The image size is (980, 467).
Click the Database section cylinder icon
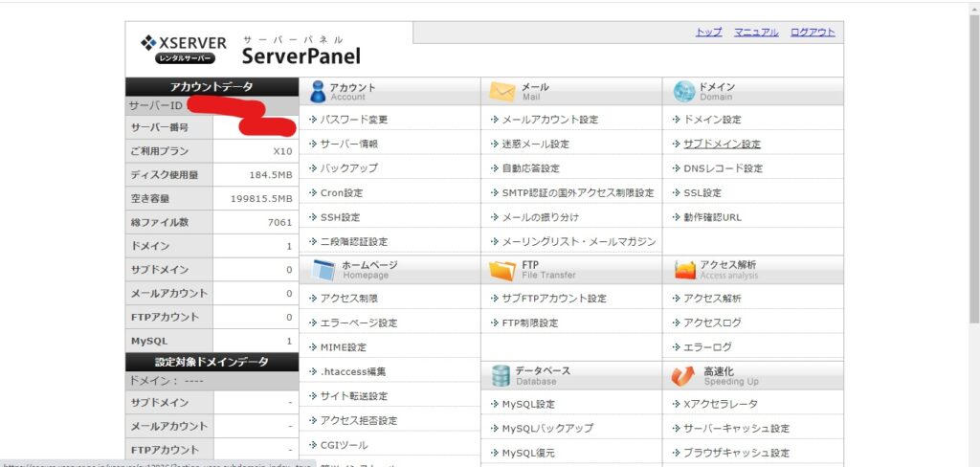tap(501, 376)
